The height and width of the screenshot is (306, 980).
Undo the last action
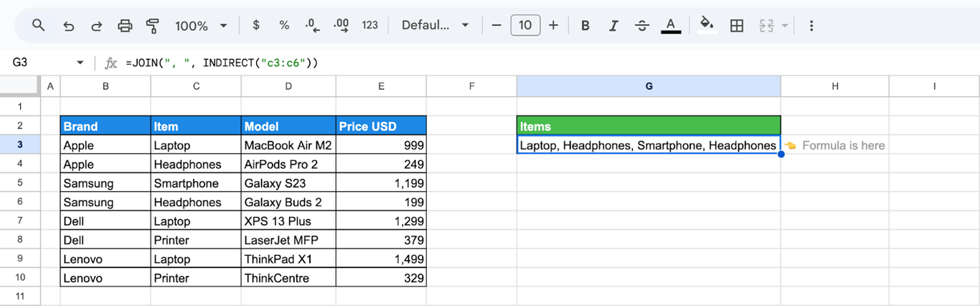point(68,26)
